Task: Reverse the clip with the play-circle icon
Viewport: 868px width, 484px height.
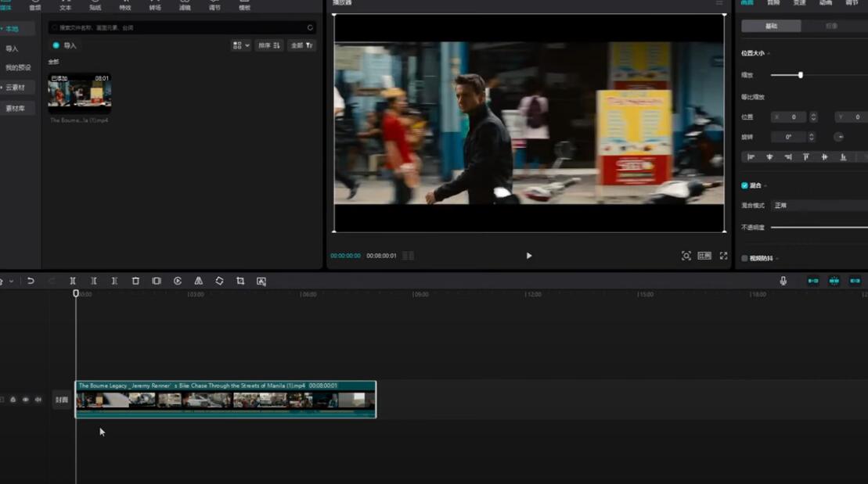Action: point(178,281)
